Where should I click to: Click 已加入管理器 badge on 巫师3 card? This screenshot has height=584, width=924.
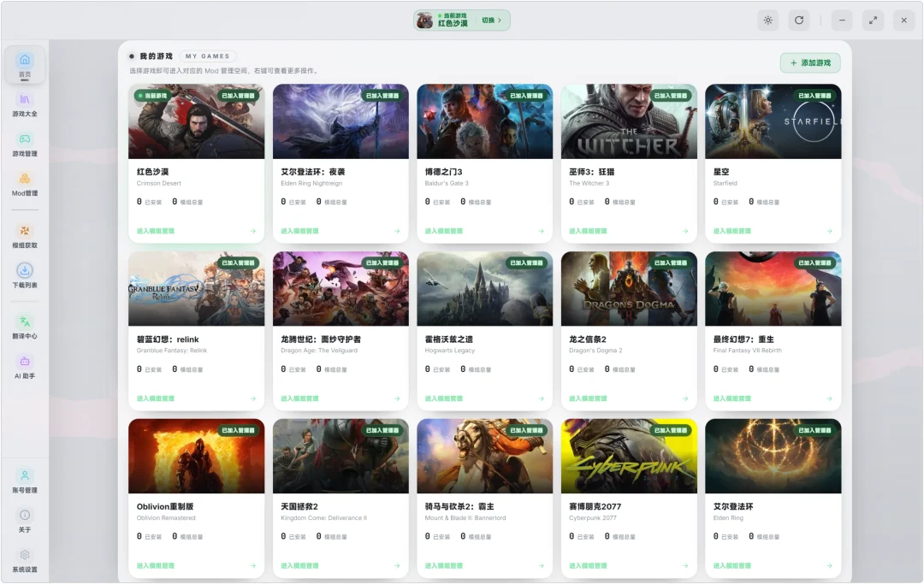click(671, 96)
